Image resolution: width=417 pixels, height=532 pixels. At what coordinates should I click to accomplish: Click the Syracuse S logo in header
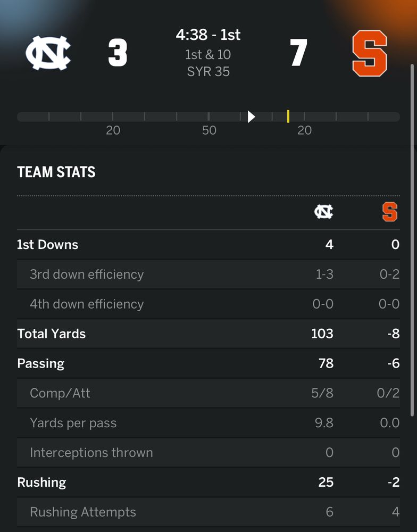tap(370, 53)
